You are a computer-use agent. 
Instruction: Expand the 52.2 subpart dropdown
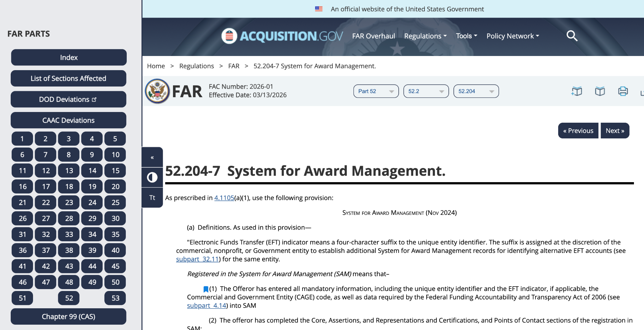[x=426, y=91]
